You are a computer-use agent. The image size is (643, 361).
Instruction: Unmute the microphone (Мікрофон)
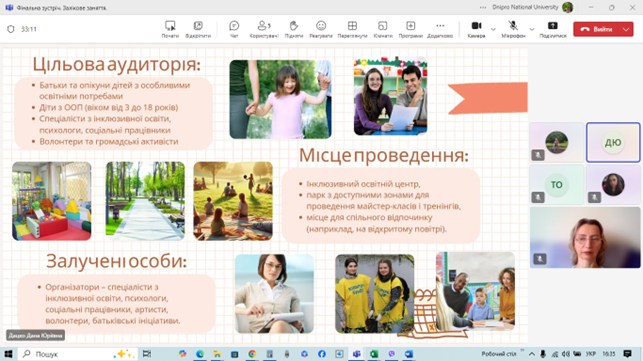click(513, 29)
